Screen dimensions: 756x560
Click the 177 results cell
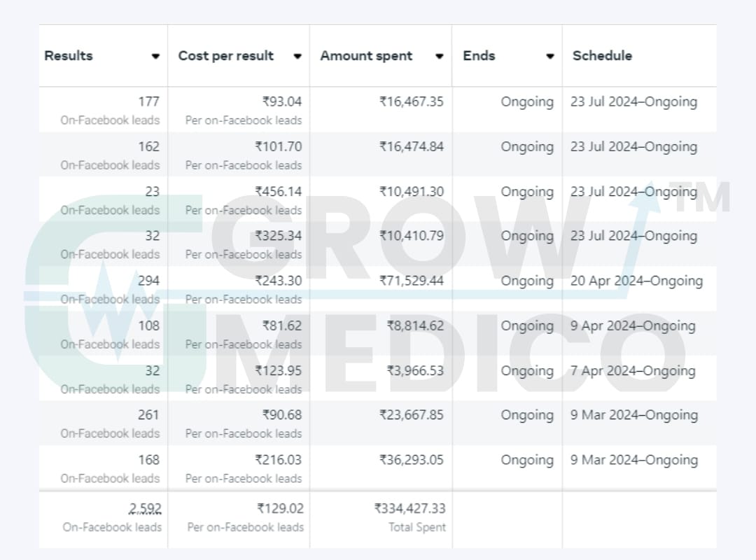tap(148, 101)
